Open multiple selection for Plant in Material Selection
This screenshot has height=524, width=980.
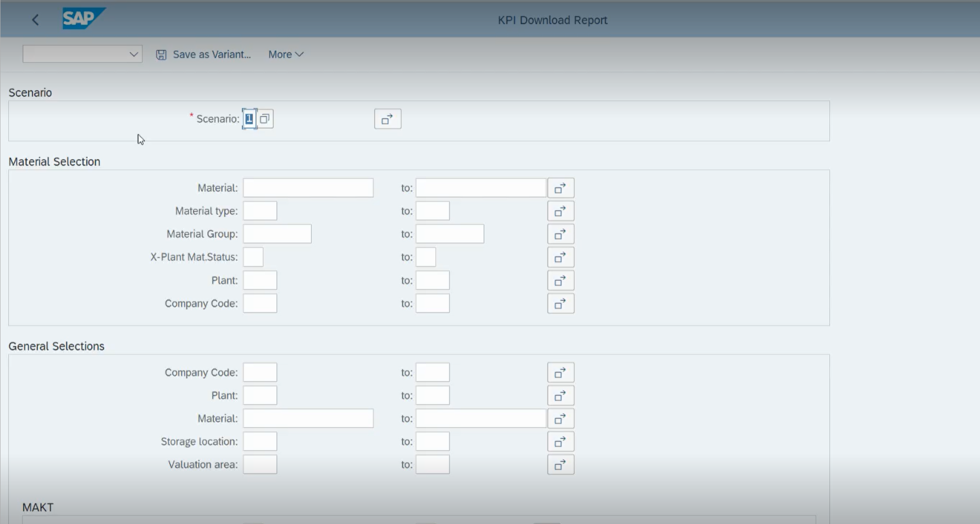pos(560,280)
